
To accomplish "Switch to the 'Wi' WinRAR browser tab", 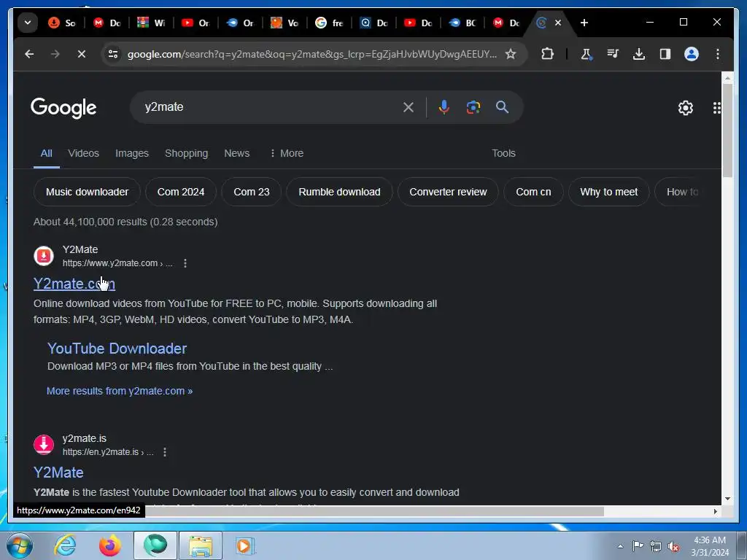I will 152,23.
